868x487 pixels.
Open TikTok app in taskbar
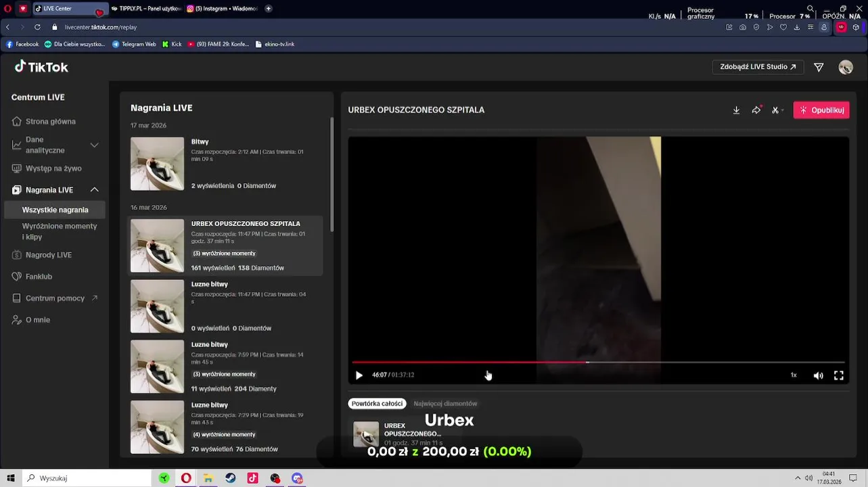tap(252, 478)
